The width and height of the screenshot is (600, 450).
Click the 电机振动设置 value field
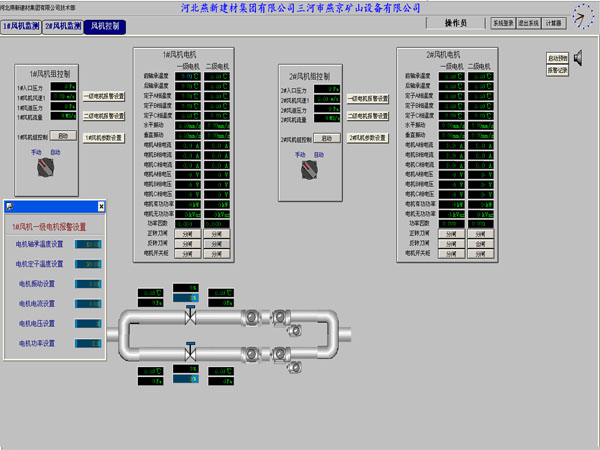tap(89, 283)
